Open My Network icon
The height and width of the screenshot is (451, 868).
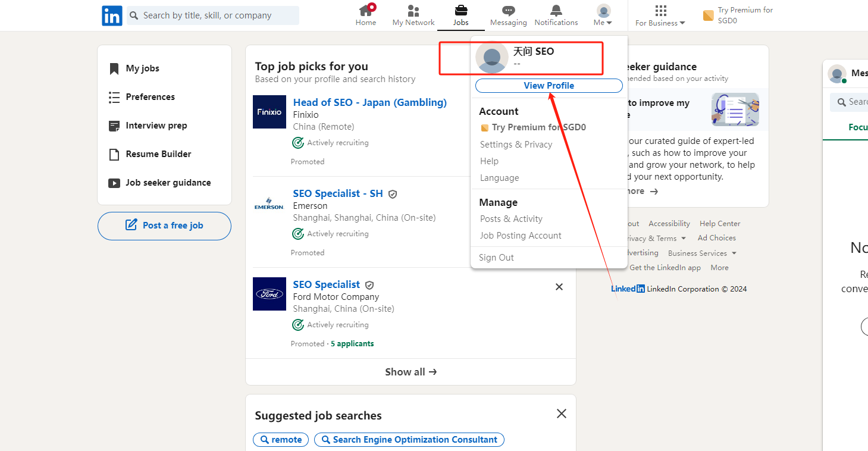[413, 11]
